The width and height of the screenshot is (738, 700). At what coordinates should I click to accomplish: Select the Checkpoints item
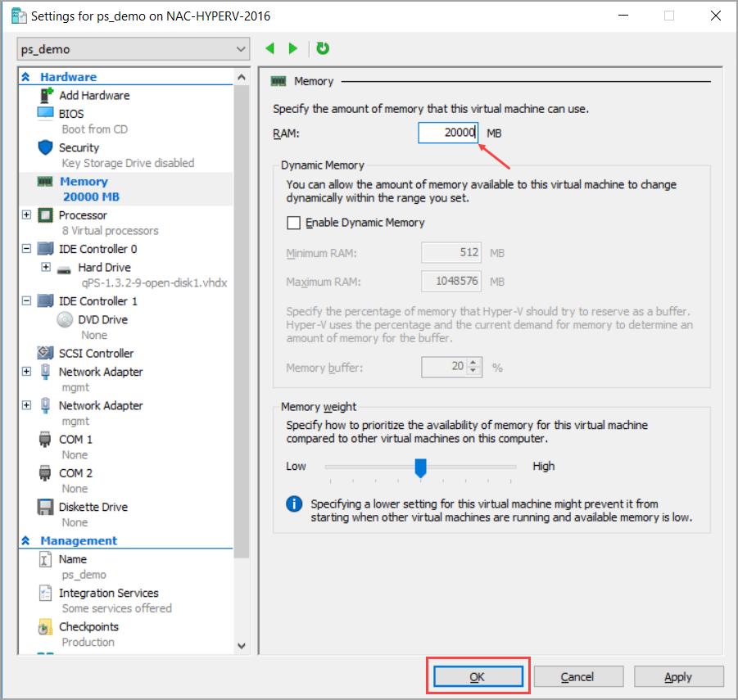(x=88, y=627)
